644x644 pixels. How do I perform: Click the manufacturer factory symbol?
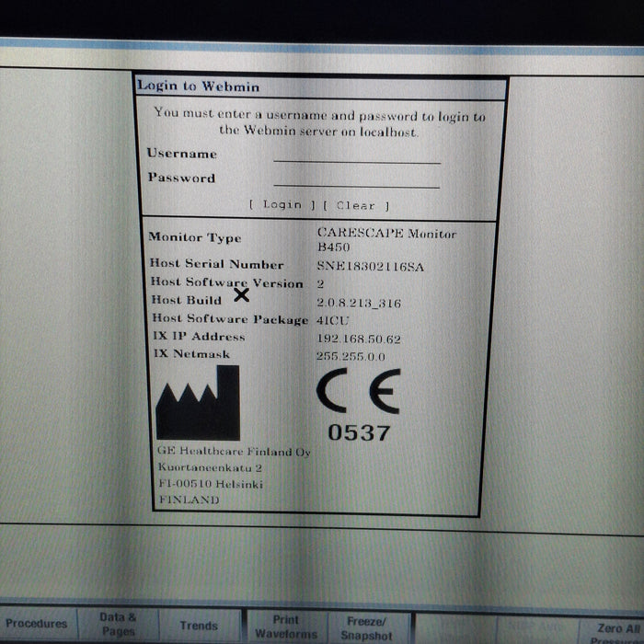198,403
